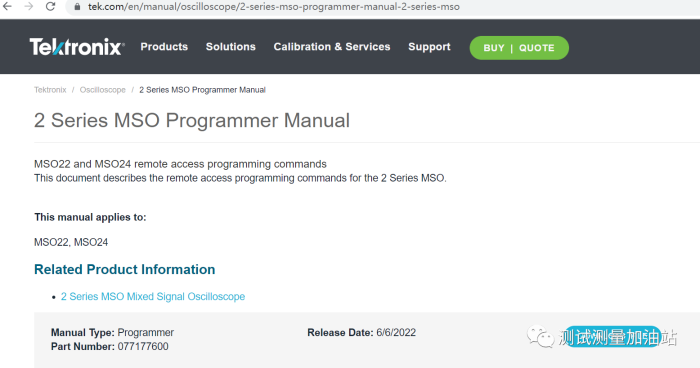This screenshot has width=700, height=368.
Task: Go to Oscilloscope breadcrumb link
Action: (x=103, y=90)
